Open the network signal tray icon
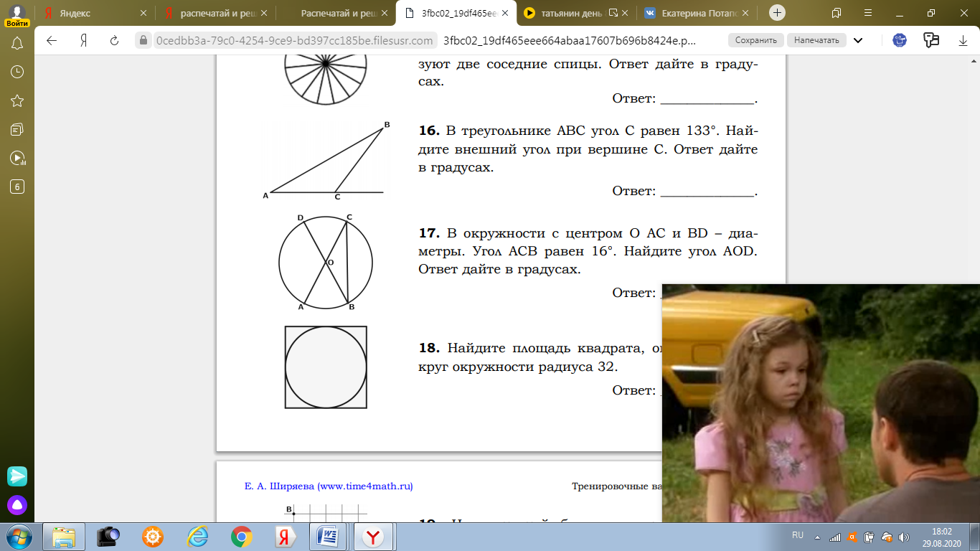 835,537
